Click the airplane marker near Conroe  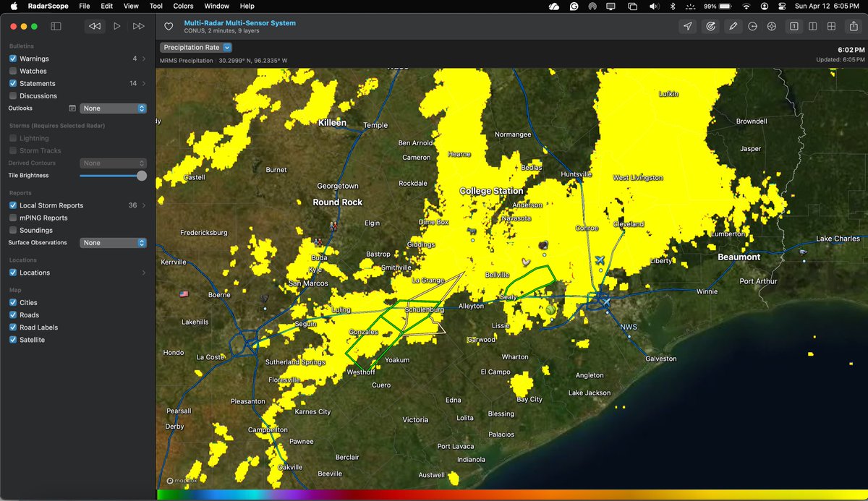(600, 260)
